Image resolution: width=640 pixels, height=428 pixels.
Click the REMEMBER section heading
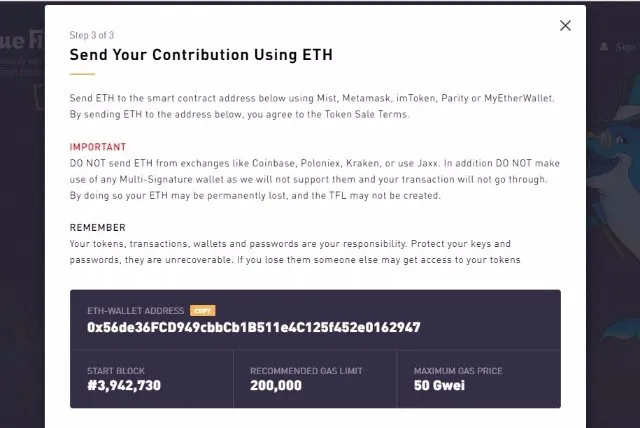pyautogui.click(x=98, y=228)
